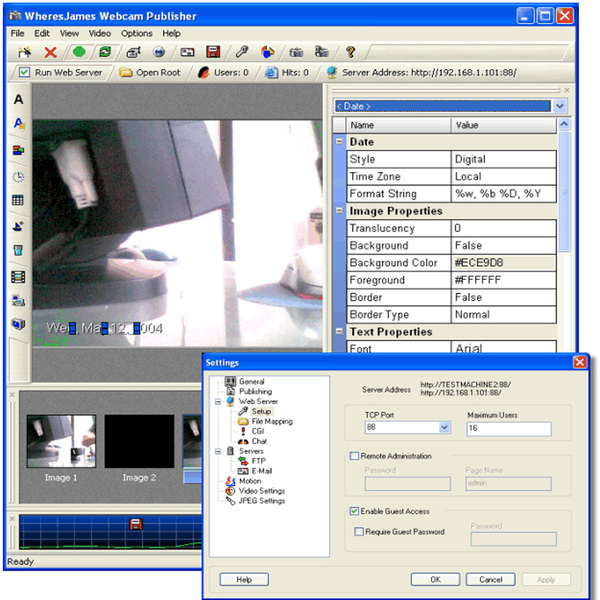Close the Settings dialog

[x=579, y=362]
